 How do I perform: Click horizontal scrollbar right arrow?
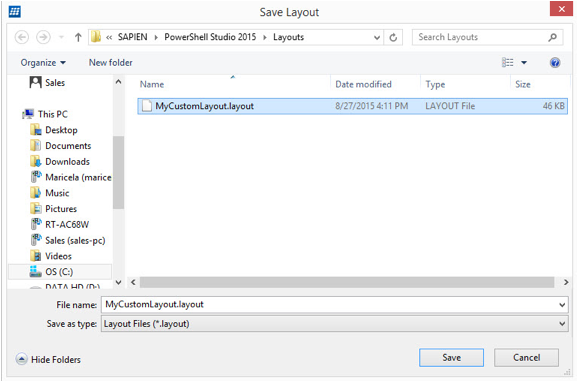566,282
